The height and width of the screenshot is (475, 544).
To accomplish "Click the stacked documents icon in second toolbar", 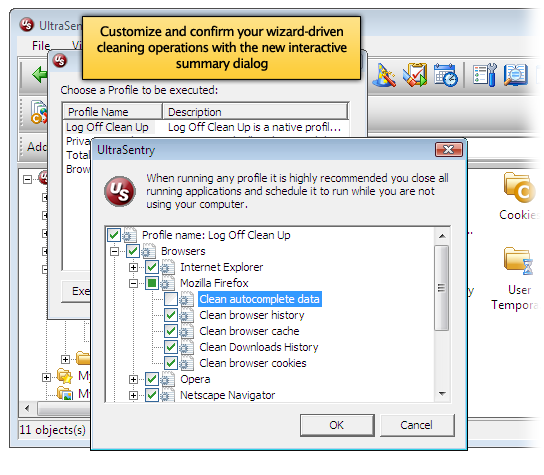I will click(39, 112).
